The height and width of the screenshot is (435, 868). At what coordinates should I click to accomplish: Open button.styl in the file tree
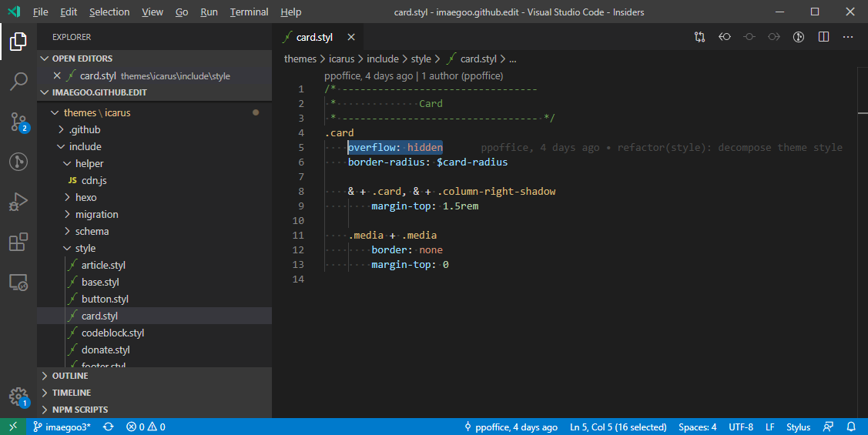pyautogui.click(x=155, y=299)
